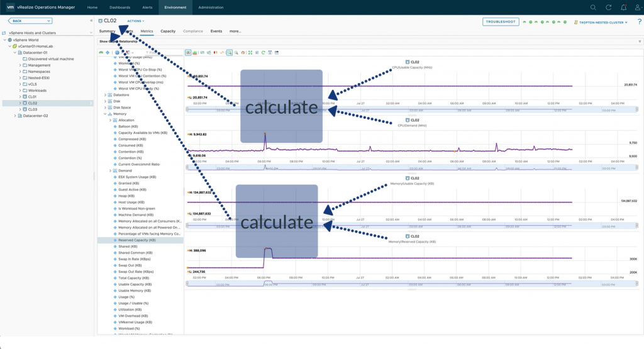This screenshot has width=644, height=349.
Task: Click the blue diamond icon above metric tree
Action: point(108,53)
